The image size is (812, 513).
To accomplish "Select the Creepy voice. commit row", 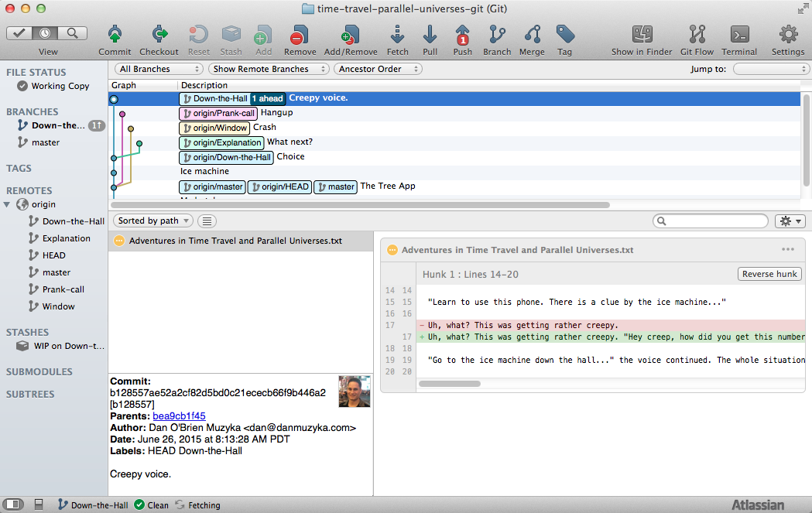I will tap(454, 98).
